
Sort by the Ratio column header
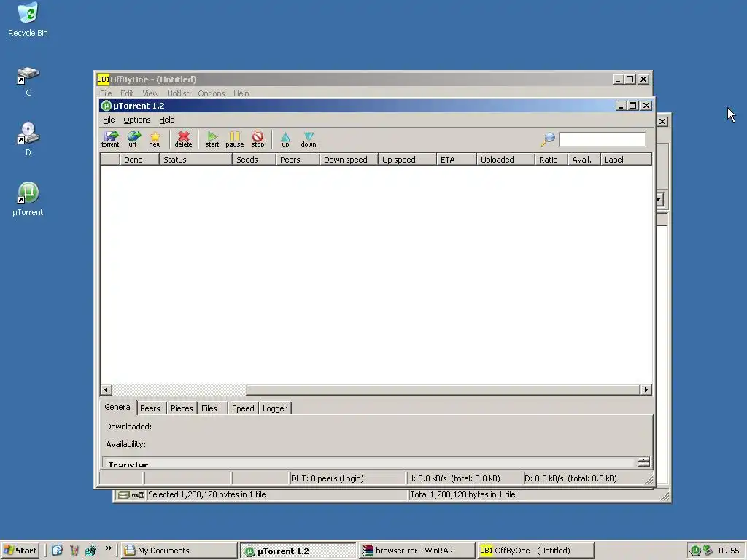click(x=551, y=160)
